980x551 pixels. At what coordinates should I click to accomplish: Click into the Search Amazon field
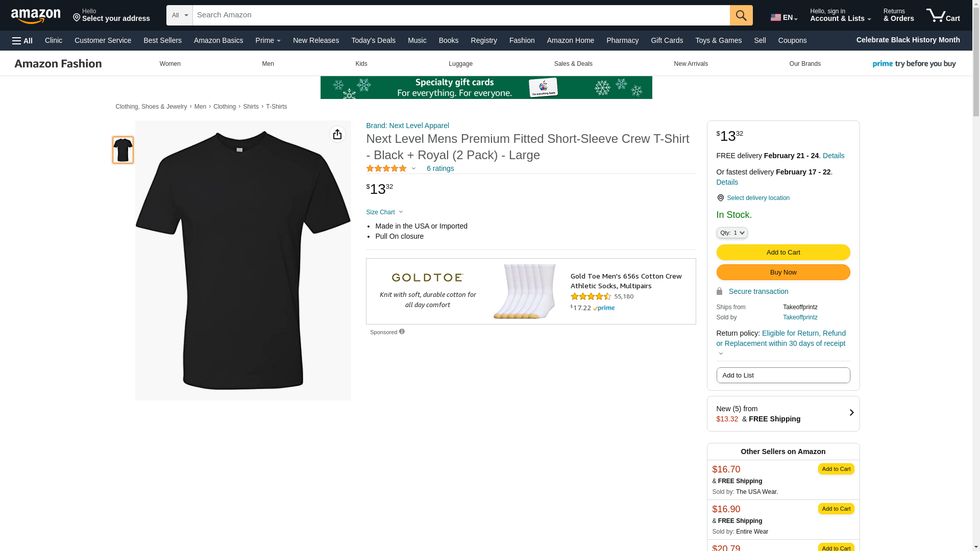(460, 15)
